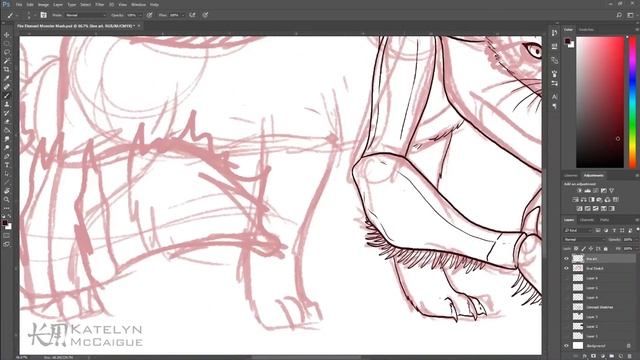
Task: Open the Layer menu
Action: click(58, 4)
